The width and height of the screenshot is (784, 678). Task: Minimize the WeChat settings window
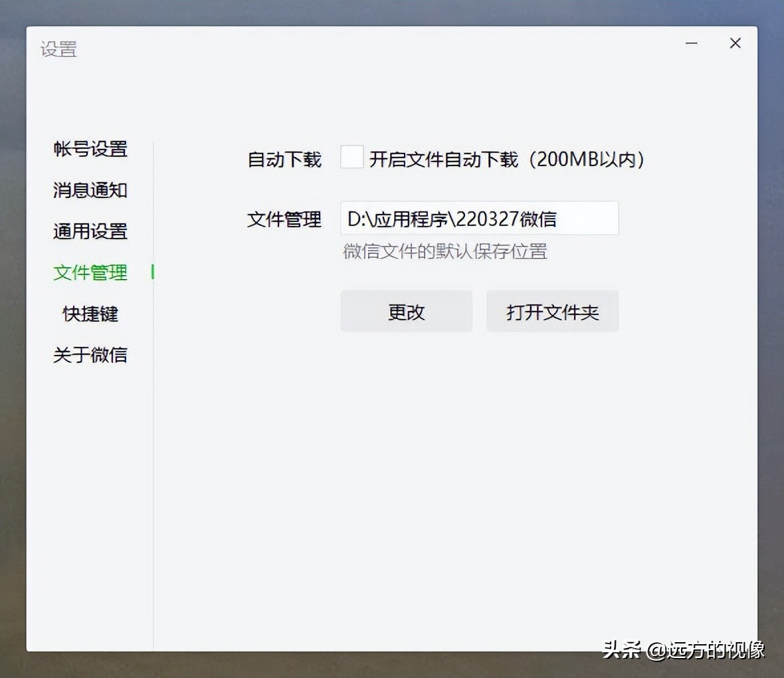click(x=691, y=43)
